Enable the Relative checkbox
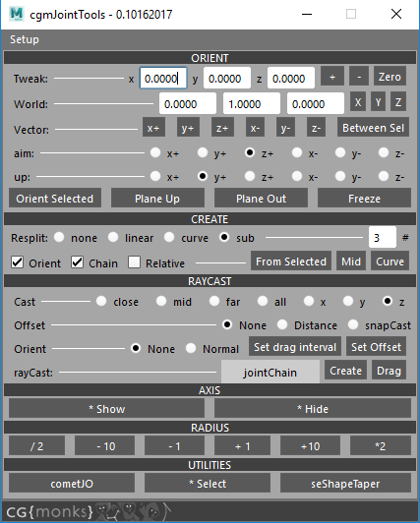This screenshot has height=523, width=420. point(134,262)
